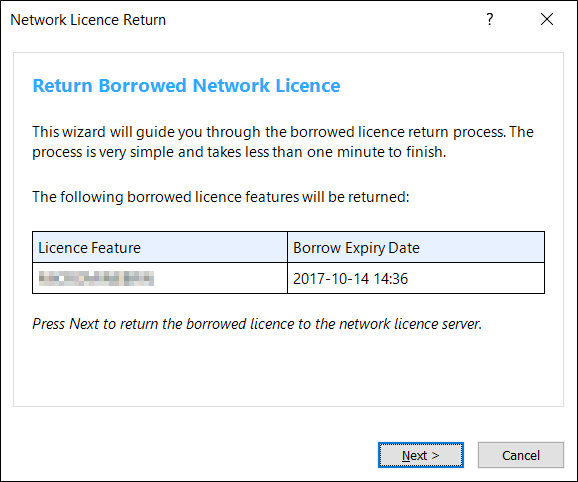Screen dimensions: 578x482
Task: Click the word Licence in the blue heading
Action: point(308,85)
